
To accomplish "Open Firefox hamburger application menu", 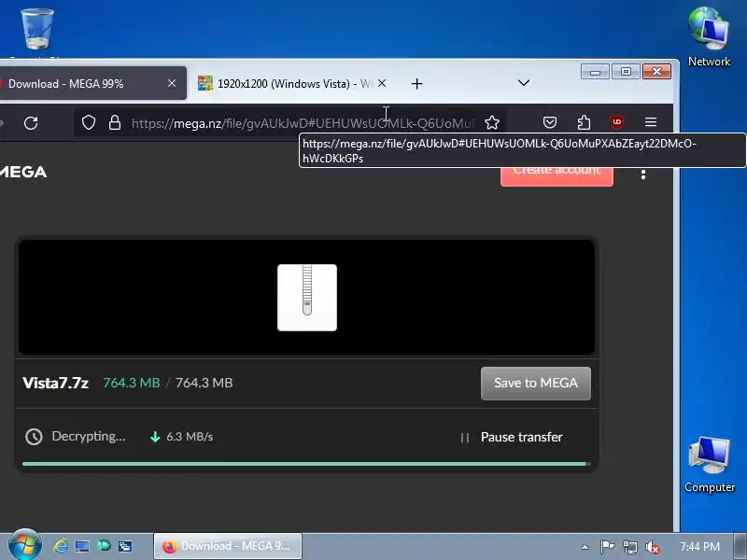I will tap(651, 122).
